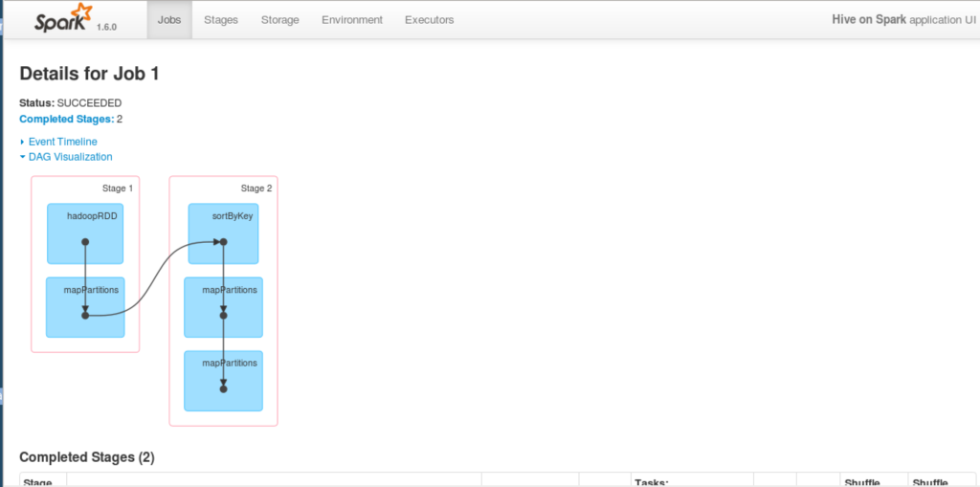Click the Details for Job 1 heading
The image size is (980, 487).
89,74
